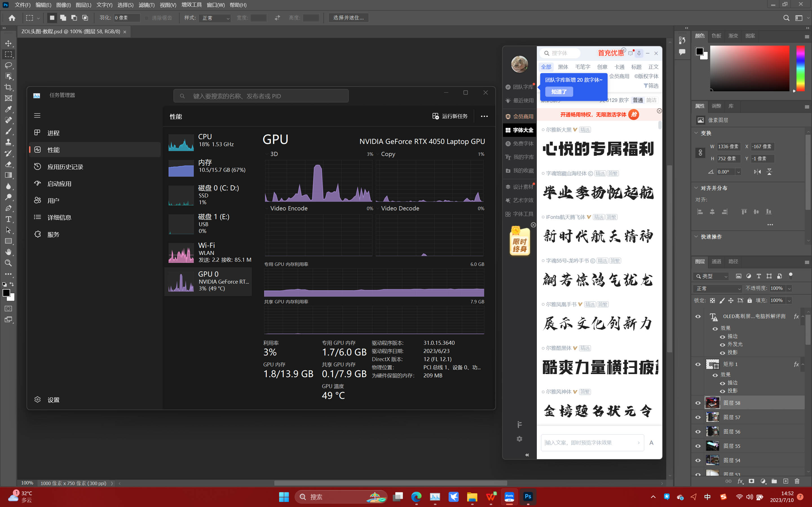This screenshot has width=812, height=507.
Task: Switch to the 通道 tab
Action: pos(716,262)
